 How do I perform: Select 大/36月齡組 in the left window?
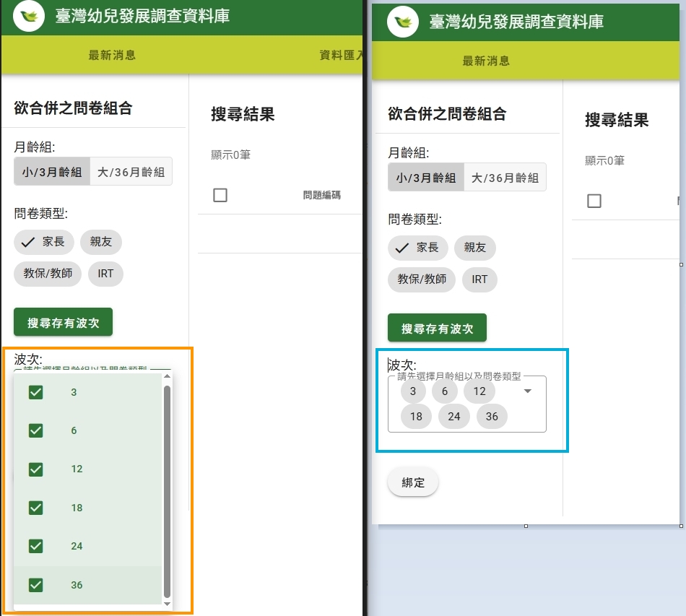[131, 172]
